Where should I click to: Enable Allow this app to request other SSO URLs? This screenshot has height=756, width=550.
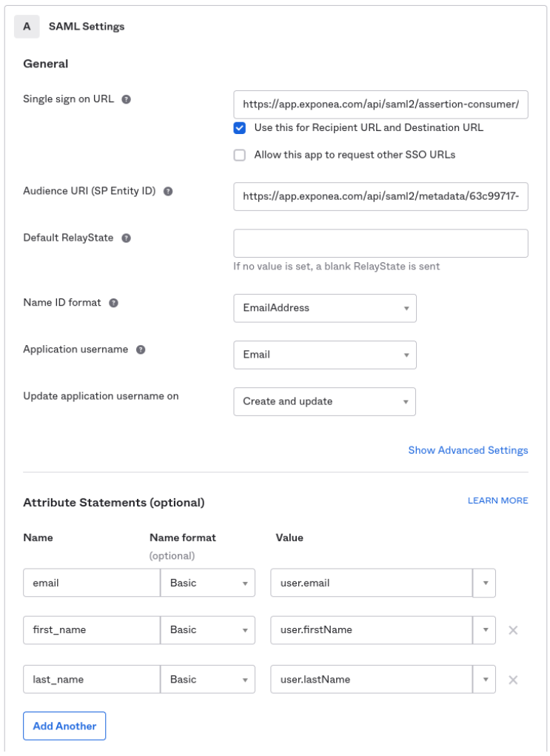(x=241, y=155)
